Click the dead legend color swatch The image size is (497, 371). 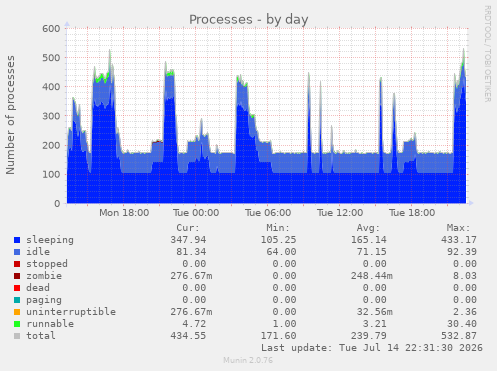coord(17,288)
